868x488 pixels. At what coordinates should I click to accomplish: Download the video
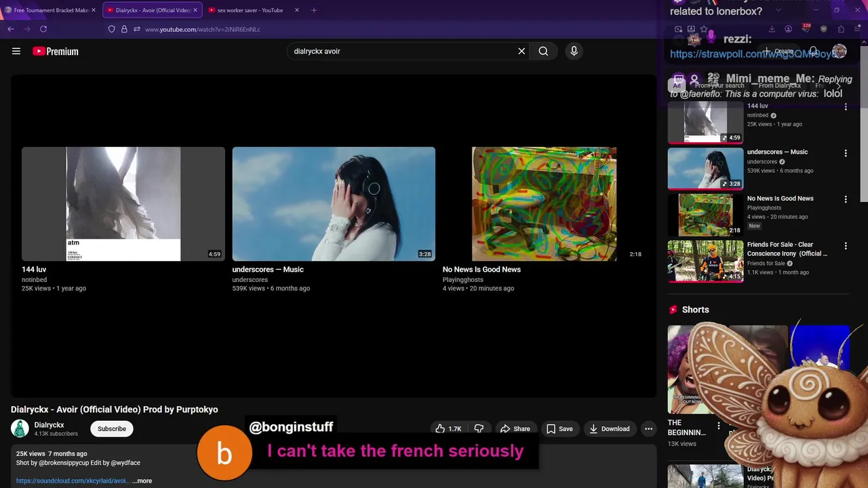coord(610,428)
